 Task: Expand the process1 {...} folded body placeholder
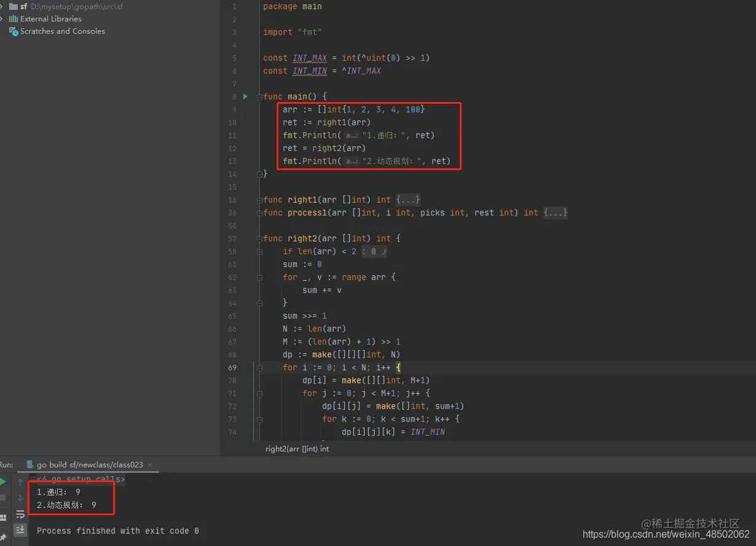[556, 213]
